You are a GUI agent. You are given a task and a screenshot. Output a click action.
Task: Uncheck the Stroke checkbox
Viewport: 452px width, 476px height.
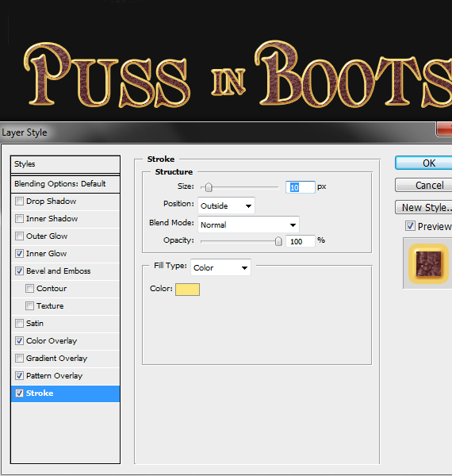(19, 393)
